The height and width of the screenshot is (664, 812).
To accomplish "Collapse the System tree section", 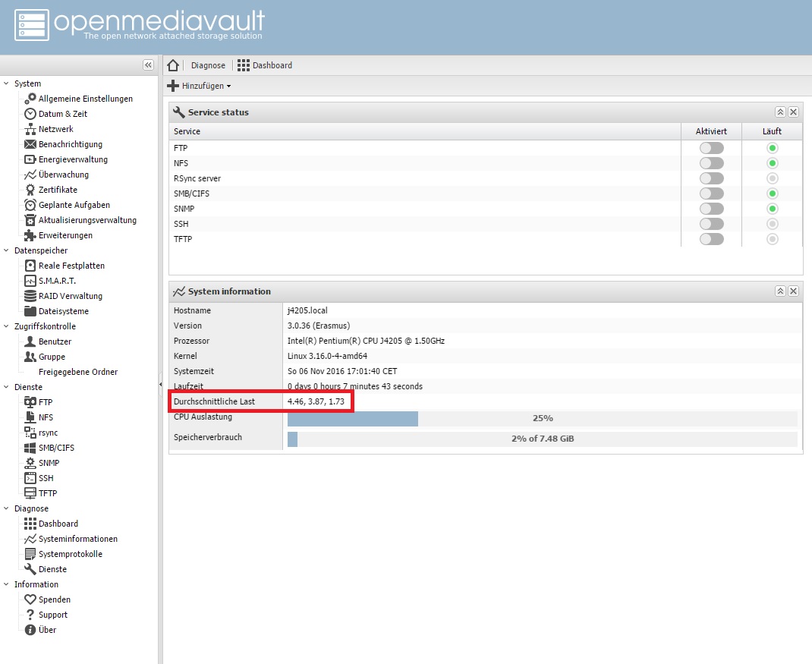I will click(6, 83).
